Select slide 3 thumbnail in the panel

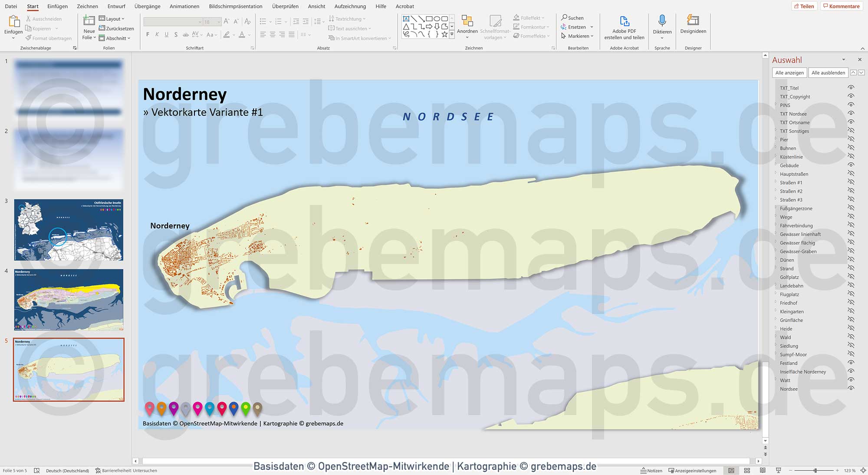click(x=68, y=230)
